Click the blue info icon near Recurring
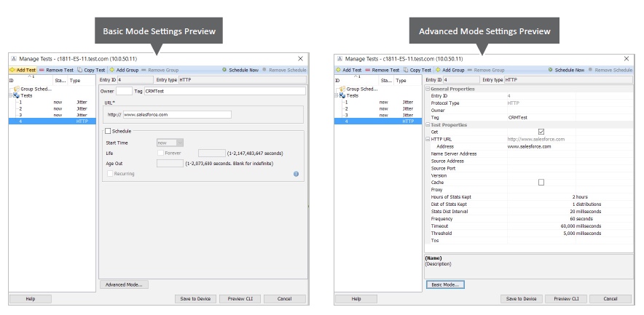644x315 pixels. pos(296,174)
